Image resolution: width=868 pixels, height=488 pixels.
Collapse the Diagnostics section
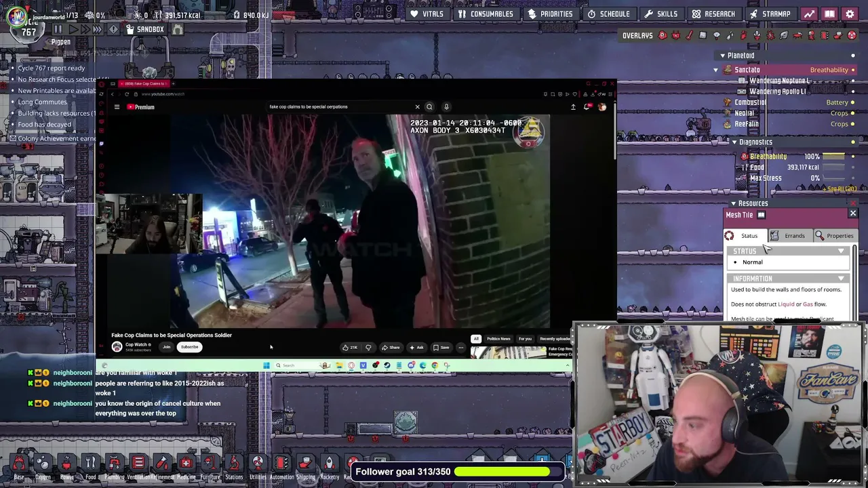[734, 142]
